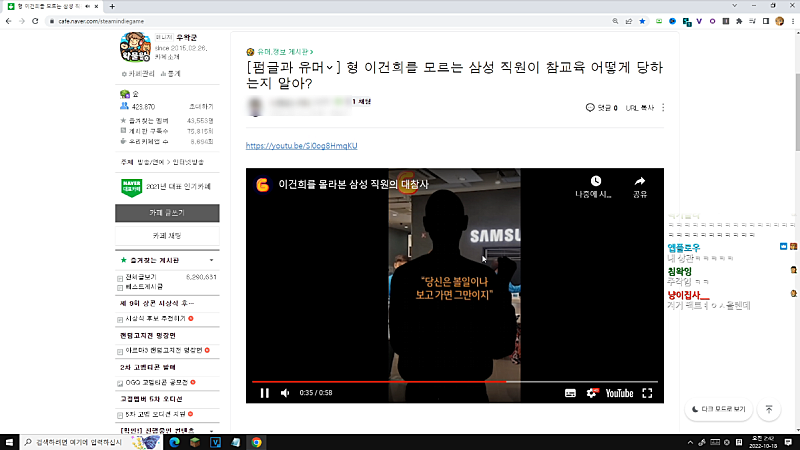
Task: Open the youtu.be video link
Action: 302,146
